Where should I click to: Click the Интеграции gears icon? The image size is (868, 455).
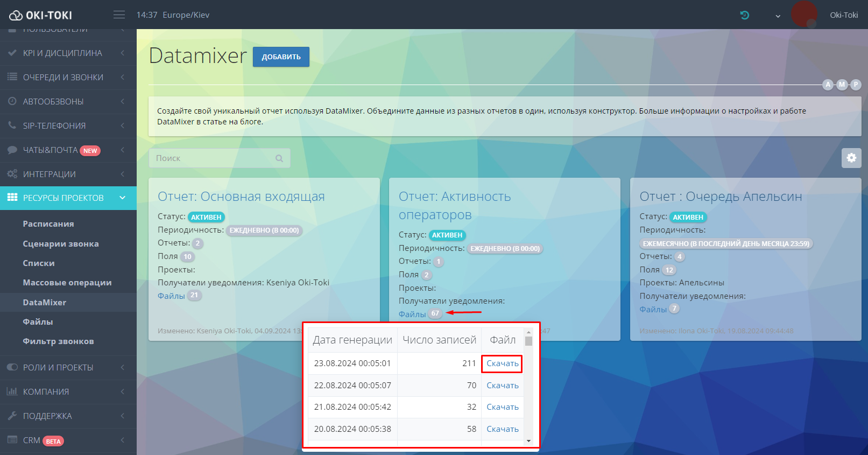(x=12, y=174)
